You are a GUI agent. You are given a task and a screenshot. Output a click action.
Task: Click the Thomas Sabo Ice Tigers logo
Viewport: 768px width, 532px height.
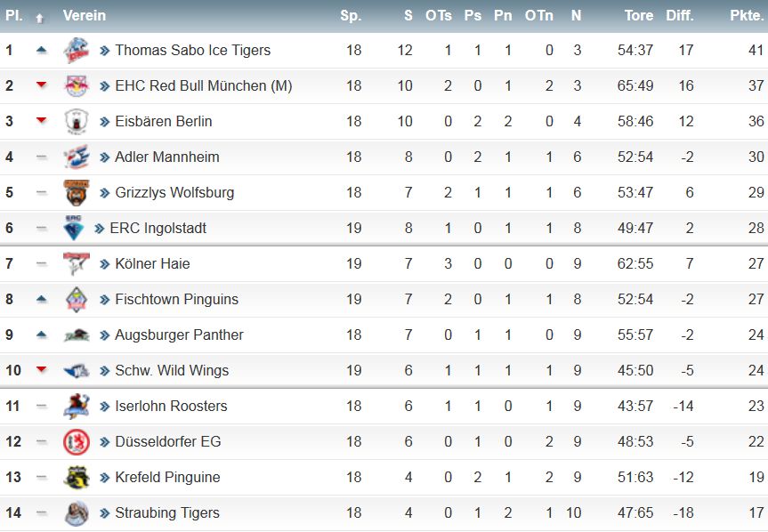[77, 50]
